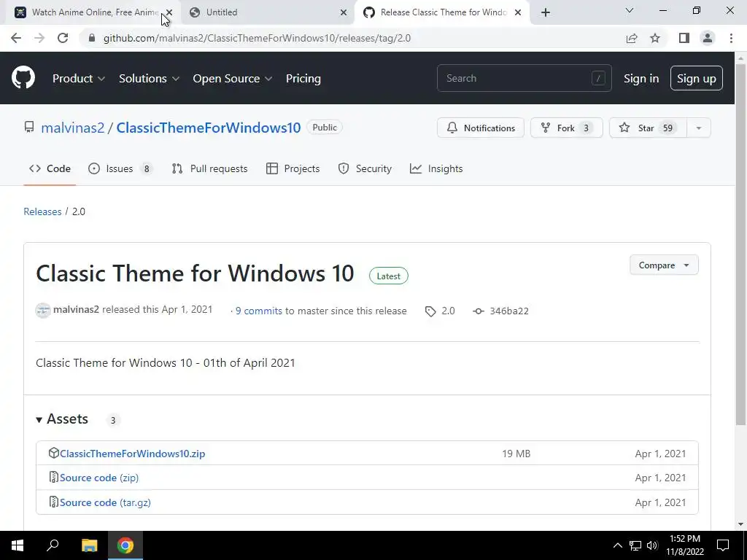The image size is (747, 560).
Task: Collapse the Assets section
Action: [x=62, y=419]
